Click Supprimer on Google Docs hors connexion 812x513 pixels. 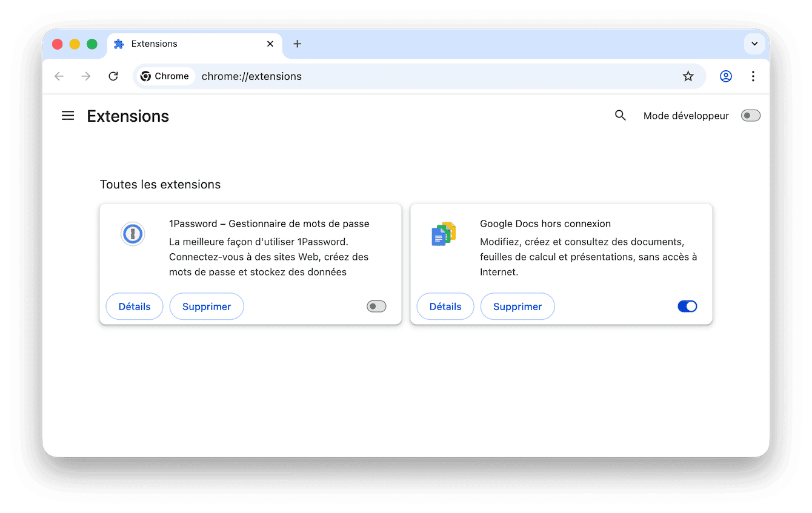517,306
